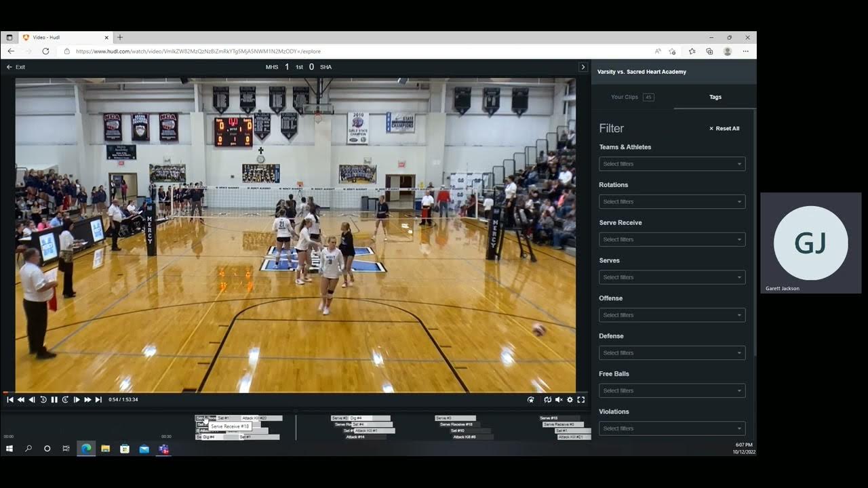Select the Serve Receive #0 timeline tag

[x=563, y=424]
